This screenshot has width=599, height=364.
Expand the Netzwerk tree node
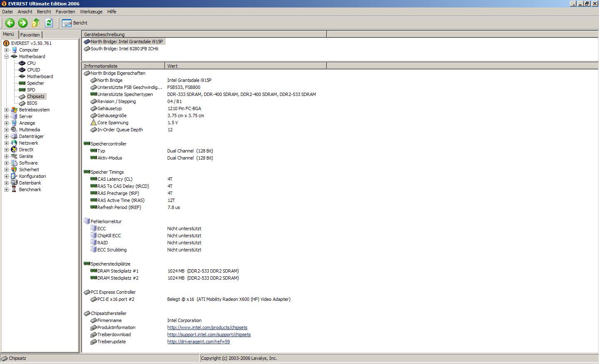point(6,143)
